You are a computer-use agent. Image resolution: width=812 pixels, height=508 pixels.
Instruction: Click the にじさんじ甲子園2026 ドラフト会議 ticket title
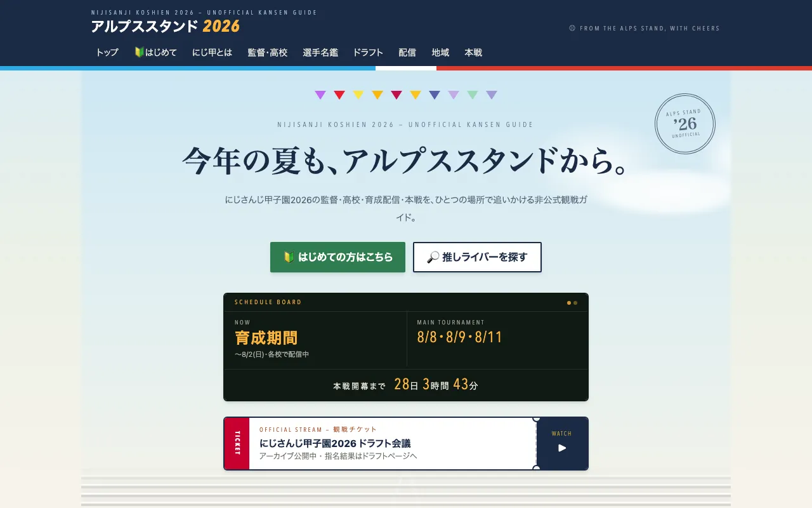tap(335, 443)
